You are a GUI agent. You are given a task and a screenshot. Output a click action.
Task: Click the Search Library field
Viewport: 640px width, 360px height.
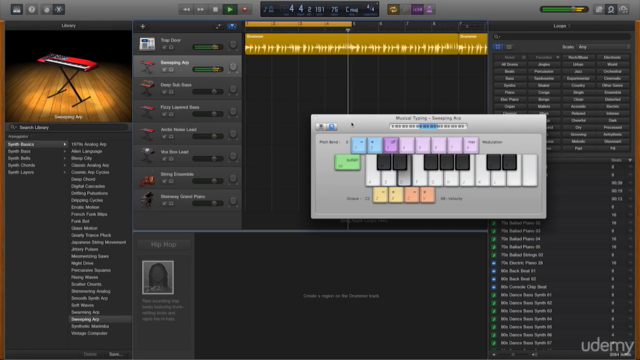pos(68,127)
